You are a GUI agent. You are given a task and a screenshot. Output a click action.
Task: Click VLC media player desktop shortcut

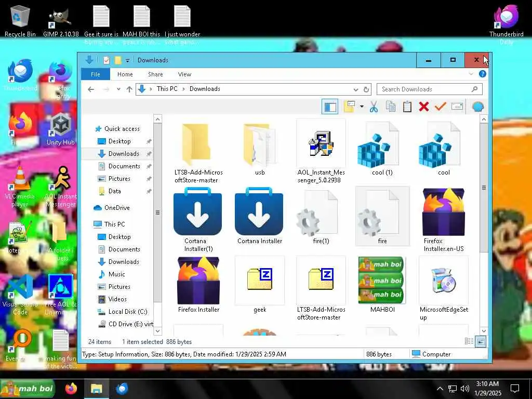click(20, 187)
